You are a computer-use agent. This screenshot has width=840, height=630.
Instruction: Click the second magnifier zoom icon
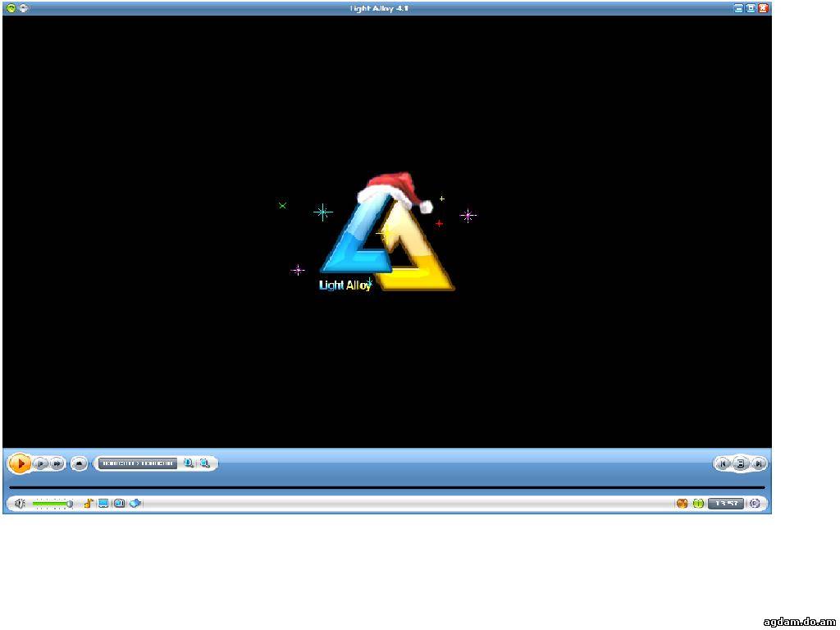[x=204, y=463]
